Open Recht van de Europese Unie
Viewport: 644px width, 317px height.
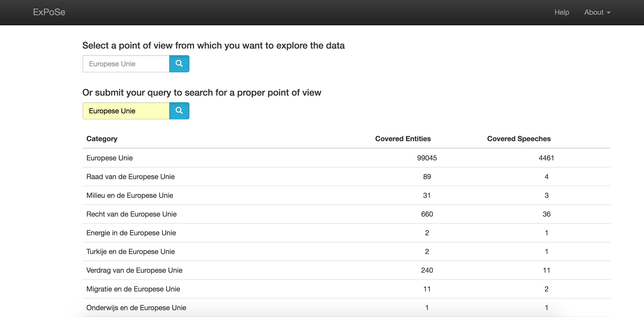131,214
